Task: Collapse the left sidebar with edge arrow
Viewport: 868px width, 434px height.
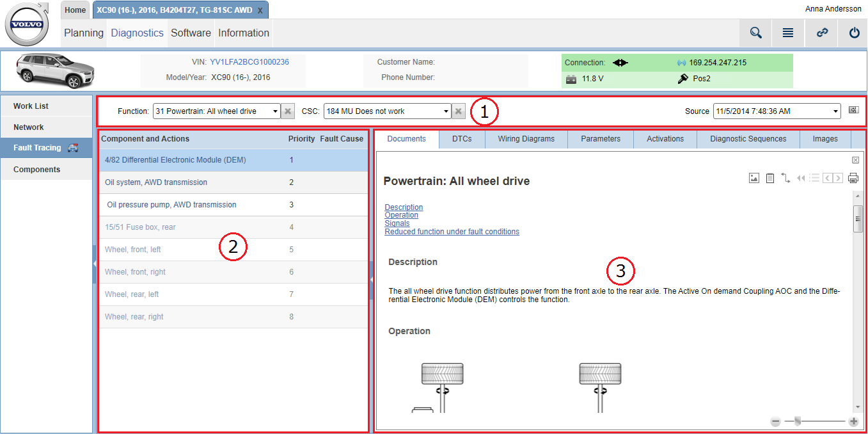Action: click(95, 264)
